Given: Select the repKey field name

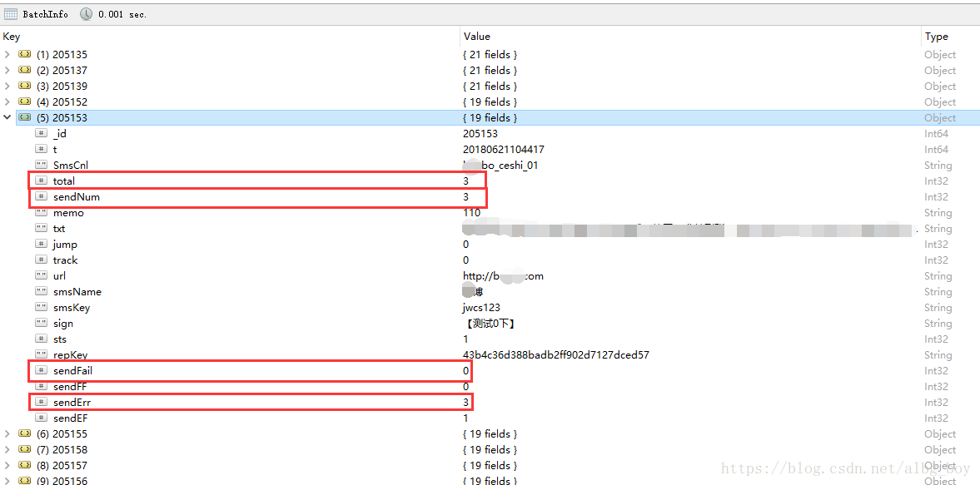Looking at the screenshot, I should coord(70,355).
